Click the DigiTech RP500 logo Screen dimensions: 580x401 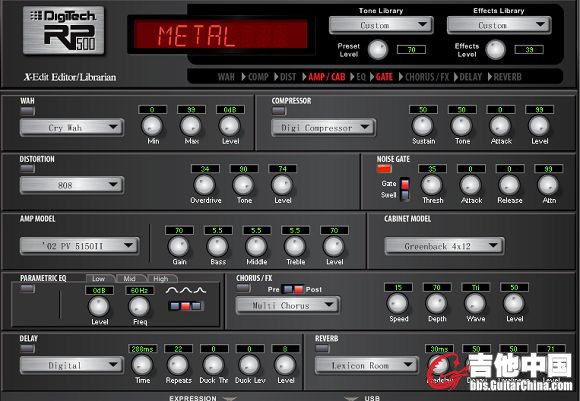pos(64,31)
